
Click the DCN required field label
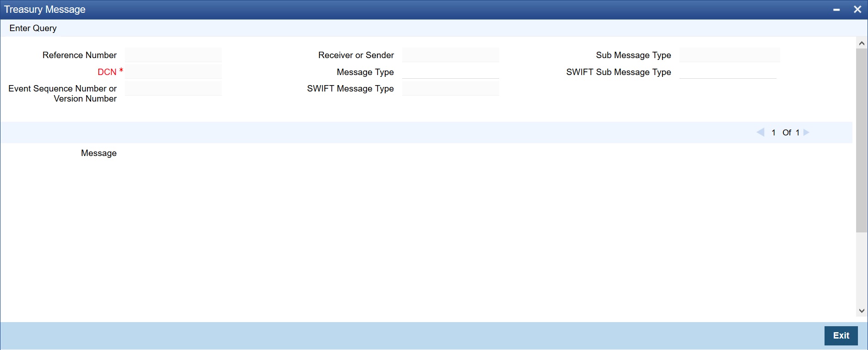(107, 72)
